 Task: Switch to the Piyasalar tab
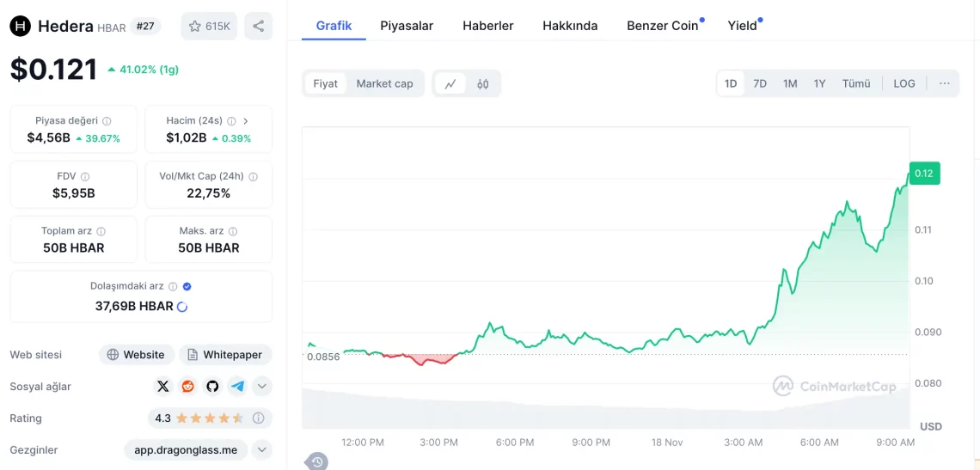click(x=407, y=26)
